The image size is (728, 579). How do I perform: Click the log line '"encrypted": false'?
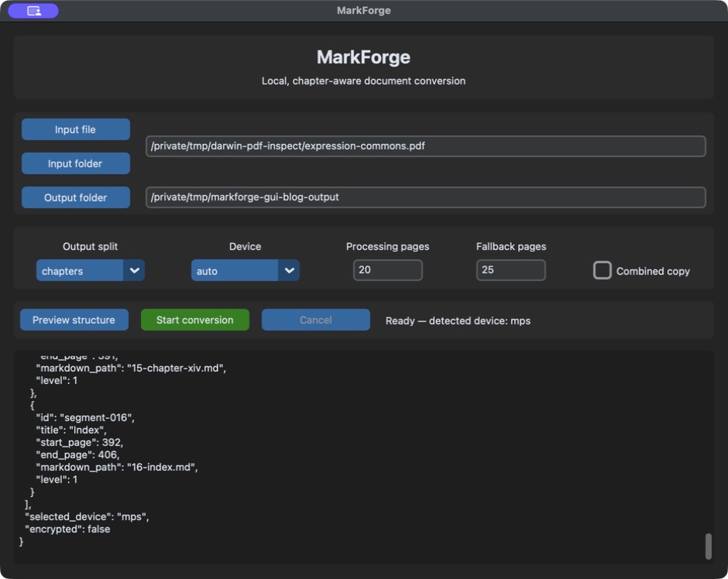click(x=67, y=529)
